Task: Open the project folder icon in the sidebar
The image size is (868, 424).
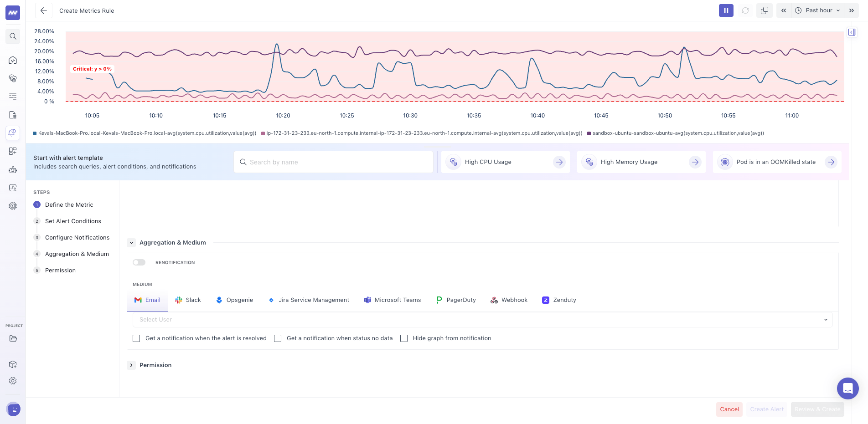Action: pos(13,338)
